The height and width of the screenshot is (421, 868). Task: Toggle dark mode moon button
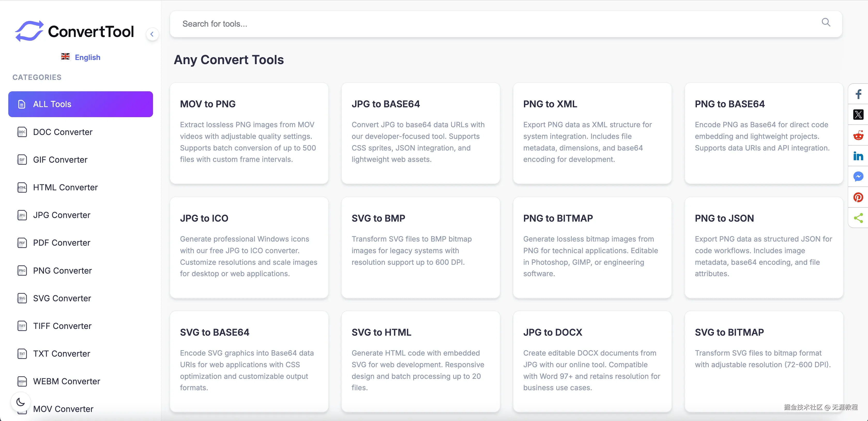[21, 402]
